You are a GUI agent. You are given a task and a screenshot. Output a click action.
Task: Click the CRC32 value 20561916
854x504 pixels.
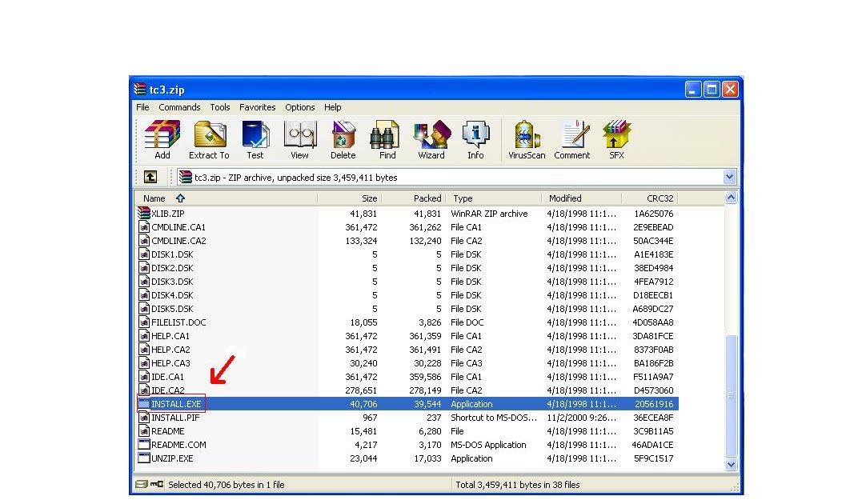coord(654,404)
